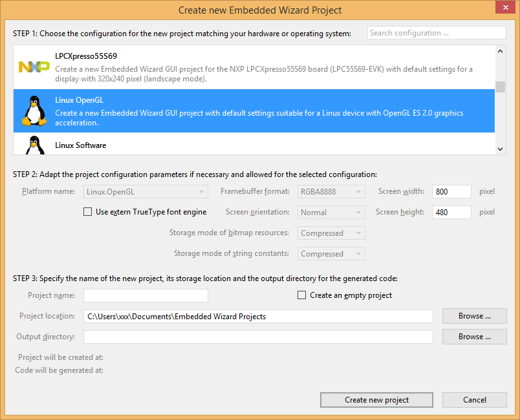Image resolution: width=520 pixels, height=420 pixels.
Task: Enable Use extern TrueType font engine
Action: (88, 212)
